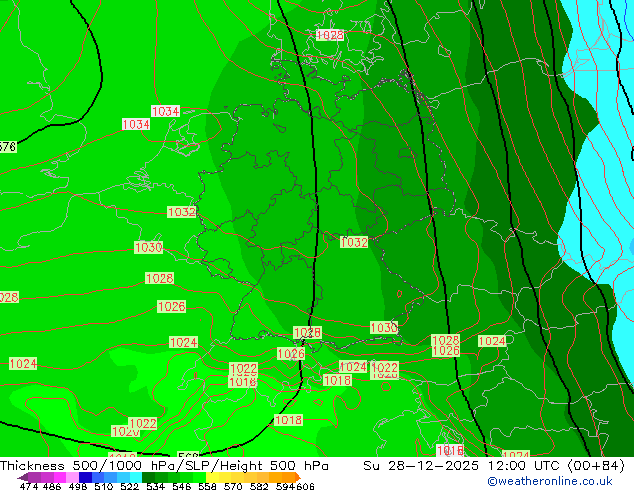634x490 pixels.
Task: Click the '1020' isobar label
Action: [126, 432]
